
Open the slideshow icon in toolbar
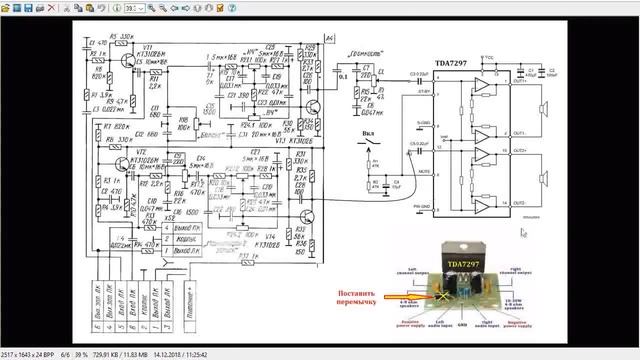pos(17,8)
